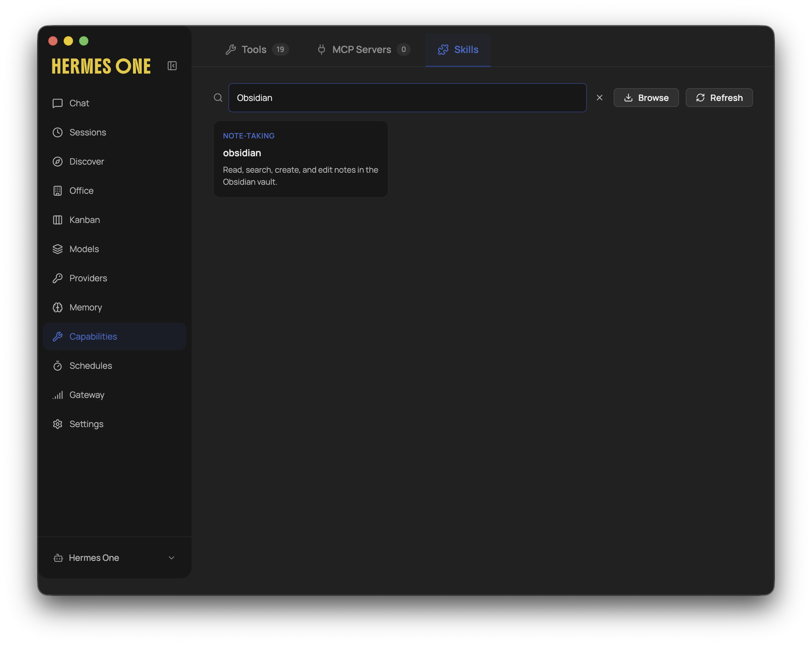Open the Models layers icon
The width and height of the screenshot is (812, 645).
(x=58, y=249)
